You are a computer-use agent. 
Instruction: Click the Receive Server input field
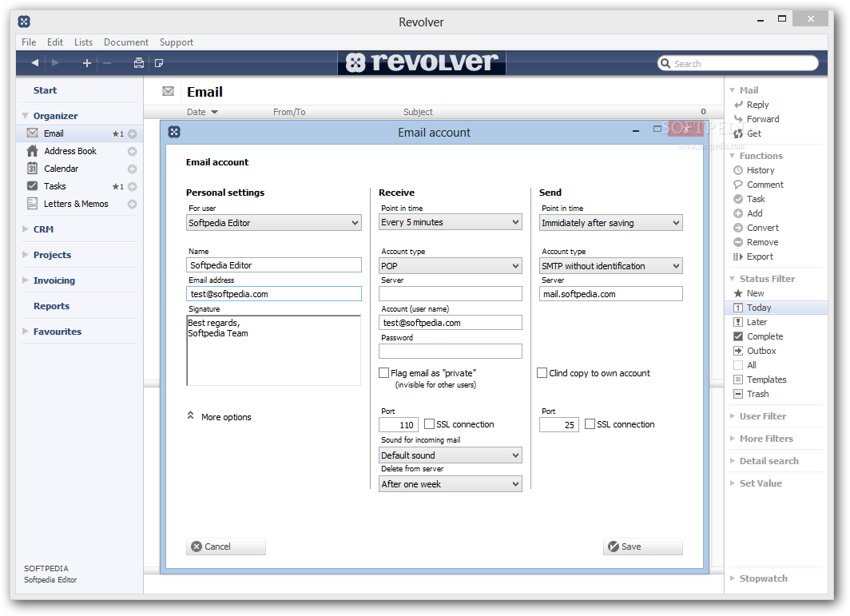(x=451, y=294)
